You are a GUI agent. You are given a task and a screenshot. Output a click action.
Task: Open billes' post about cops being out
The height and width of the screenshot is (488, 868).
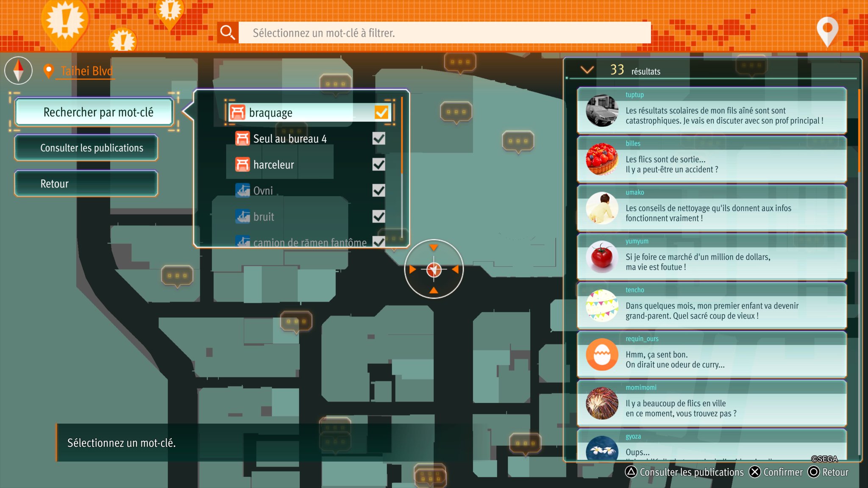[x=712, y=159]
